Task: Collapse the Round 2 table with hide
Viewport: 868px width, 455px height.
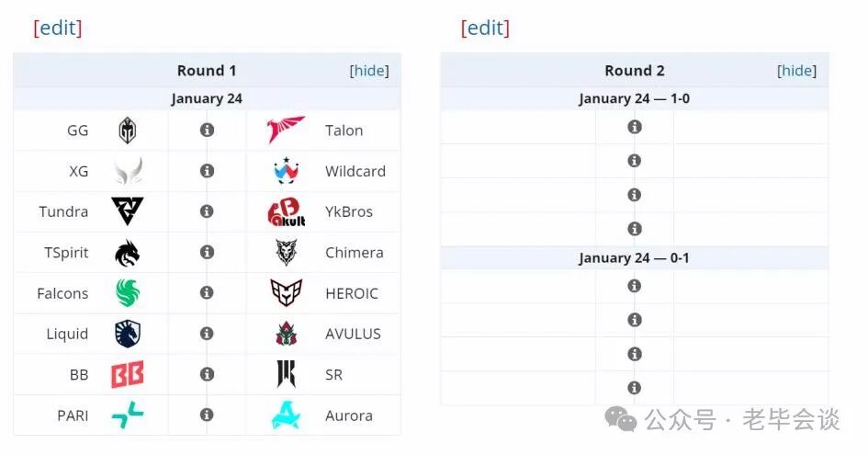Action: 796,71
